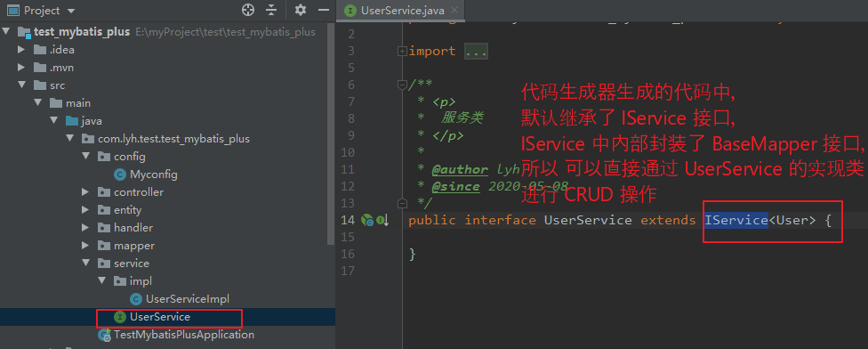Expand the entity package folder
This screenshot has width=868, height=349.
coord(85,210)
